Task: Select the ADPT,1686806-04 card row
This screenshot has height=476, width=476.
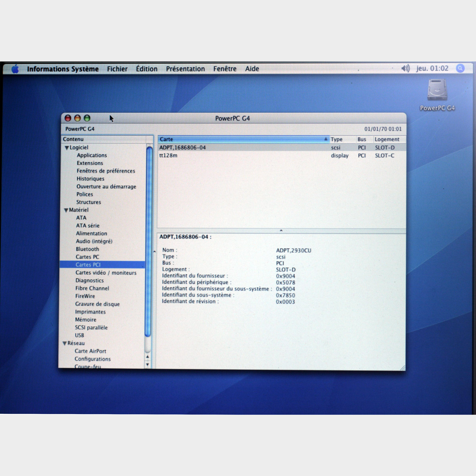Action: [x=282, y=148]
